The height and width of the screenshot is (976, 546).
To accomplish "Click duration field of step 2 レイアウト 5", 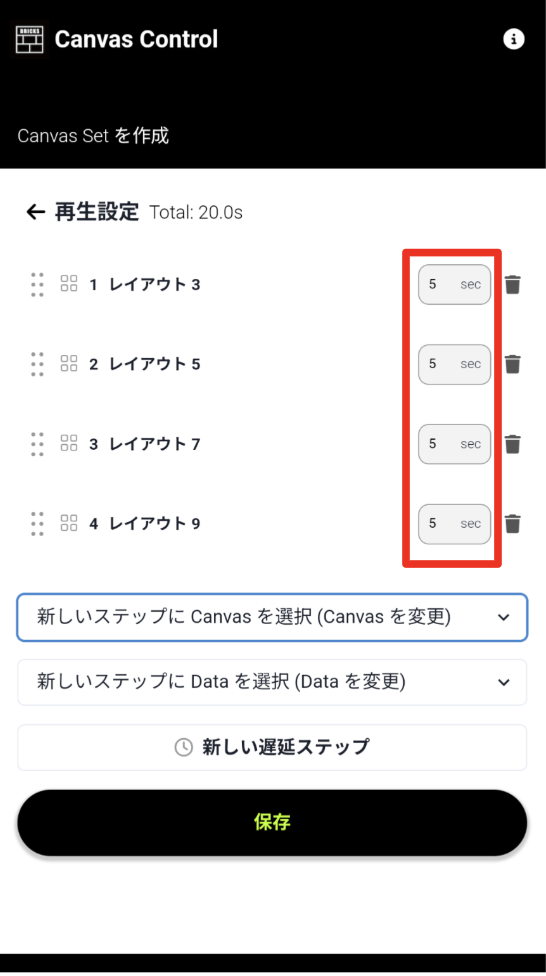I will click(x=454, y=364).
